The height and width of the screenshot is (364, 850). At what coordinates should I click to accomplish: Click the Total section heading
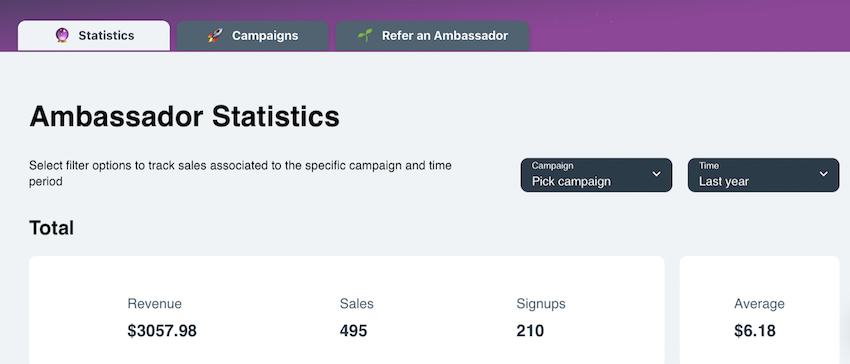[x=51, y=228]
